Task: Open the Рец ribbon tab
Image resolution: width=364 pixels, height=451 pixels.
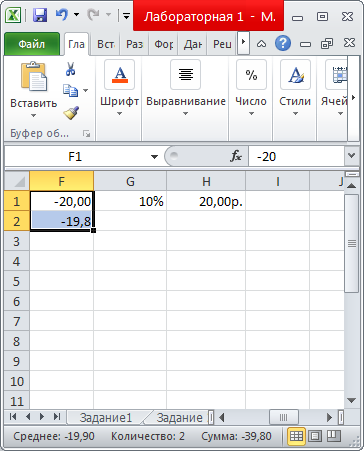Action: (222, 44)
